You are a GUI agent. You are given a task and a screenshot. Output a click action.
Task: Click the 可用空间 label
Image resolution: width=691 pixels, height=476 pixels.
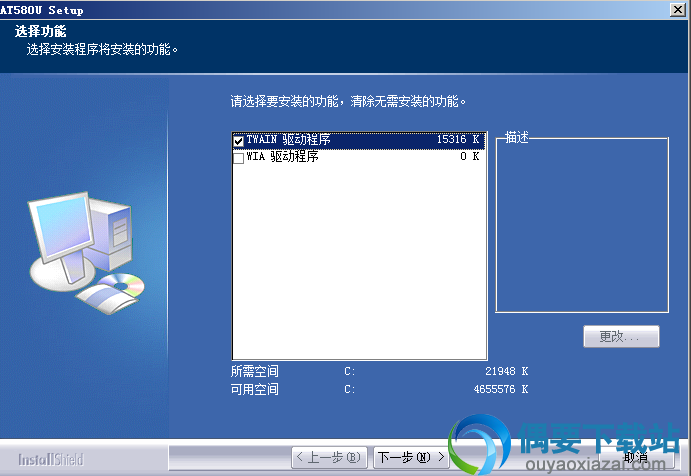[255, 390]
